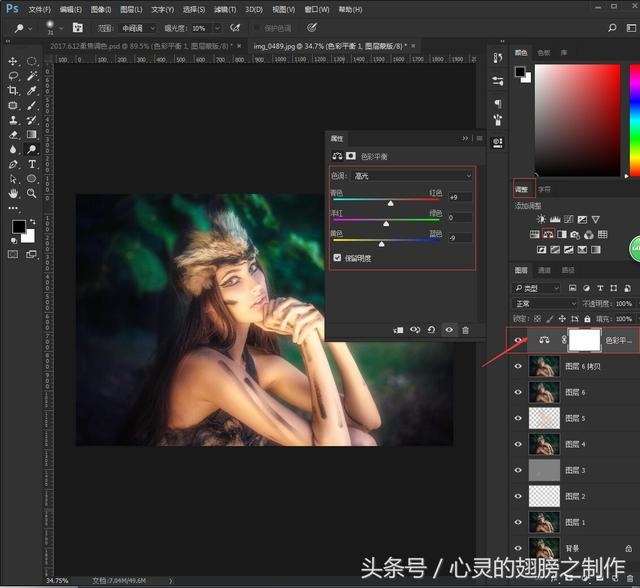Open the 曝光度 exposure slider arrow
This screenshot has height=588, width=640.
pos(217,28)
